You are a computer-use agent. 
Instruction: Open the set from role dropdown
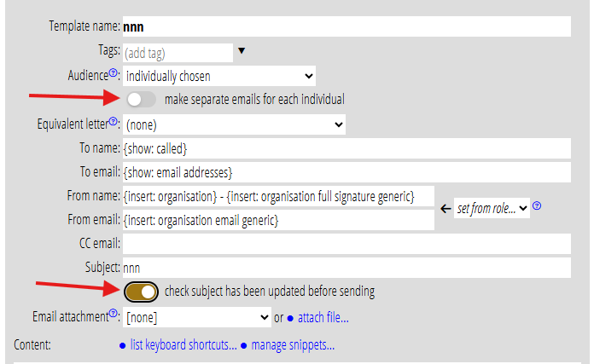[x=492, y=208]
